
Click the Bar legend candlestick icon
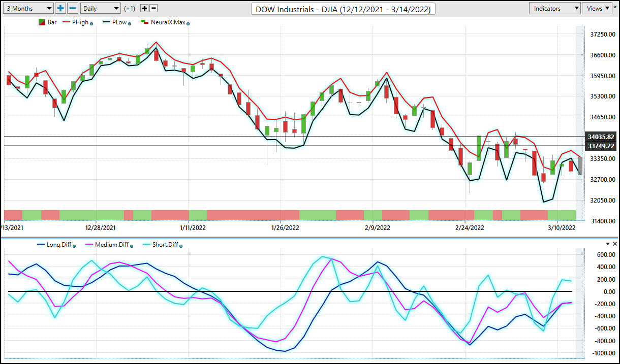pyautogui.click(x=42, y=22)
